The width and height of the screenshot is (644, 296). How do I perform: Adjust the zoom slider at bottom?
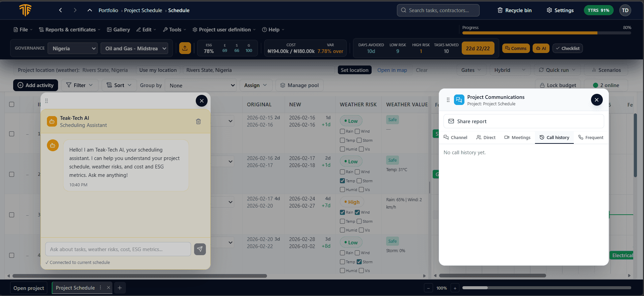pyautogui.click(x=546, y=288)
